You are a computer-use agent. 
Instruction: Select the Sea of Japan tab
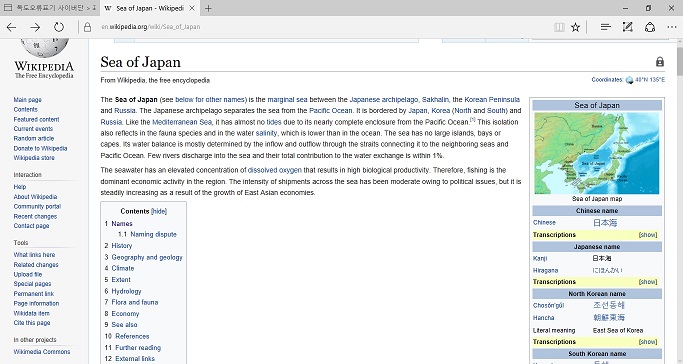(x=149, y=8)
